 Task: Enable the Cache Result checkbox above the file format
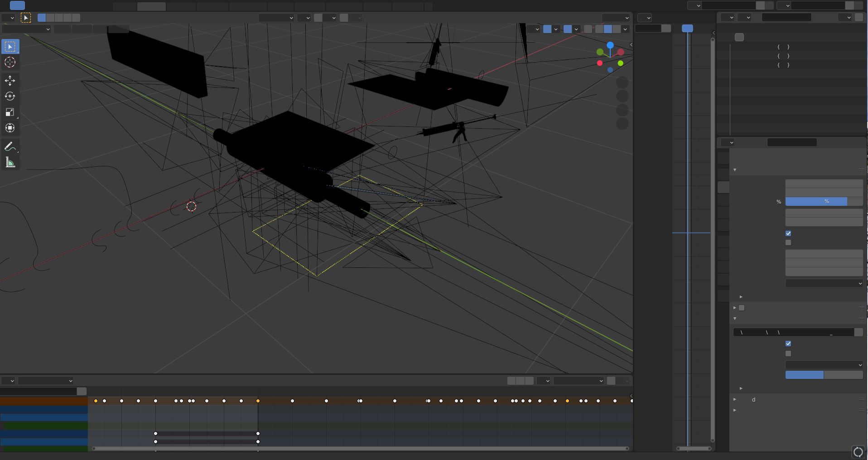tap(788, 353)
